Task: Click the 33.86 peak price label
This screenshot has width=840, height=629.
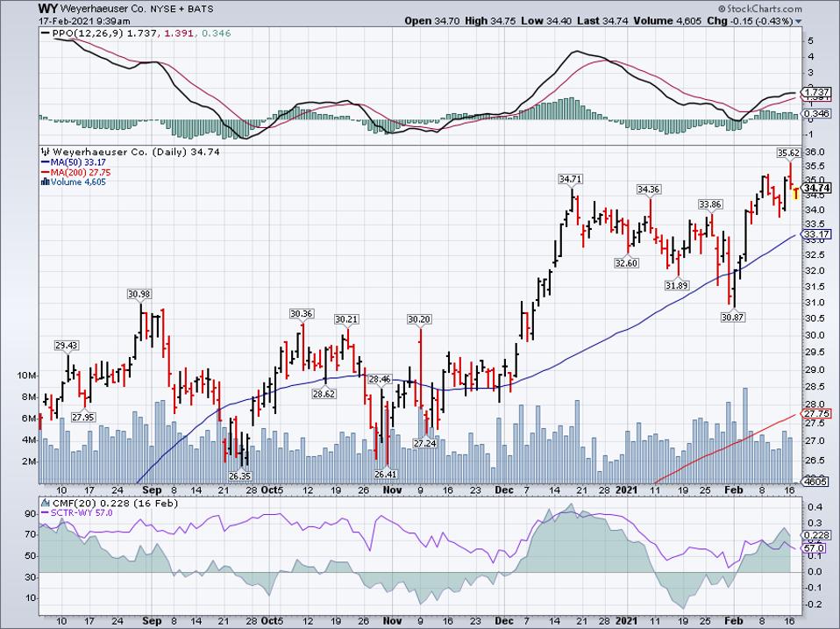Action: point(710,204)
